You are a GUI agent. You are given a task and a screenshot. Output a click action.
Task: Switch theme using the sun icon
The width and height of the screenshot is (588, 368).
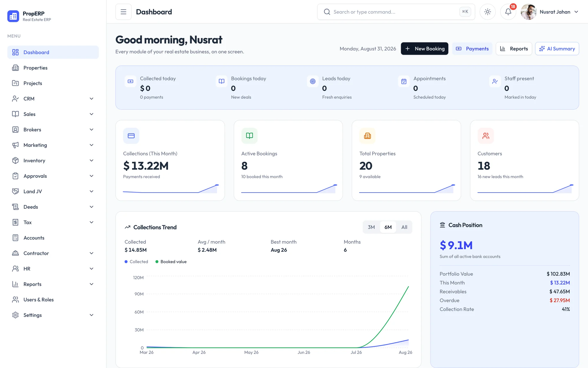click(487, 12)
